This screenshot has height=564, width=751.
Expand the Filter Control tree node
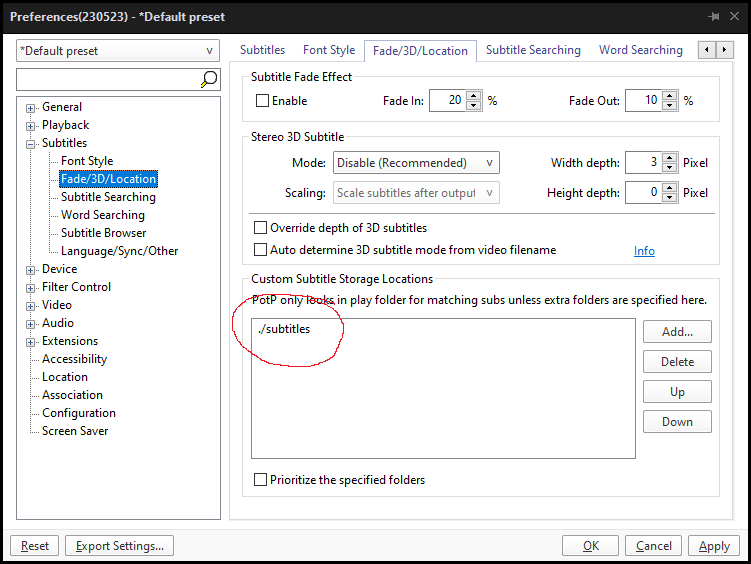[x=31, y=288]
